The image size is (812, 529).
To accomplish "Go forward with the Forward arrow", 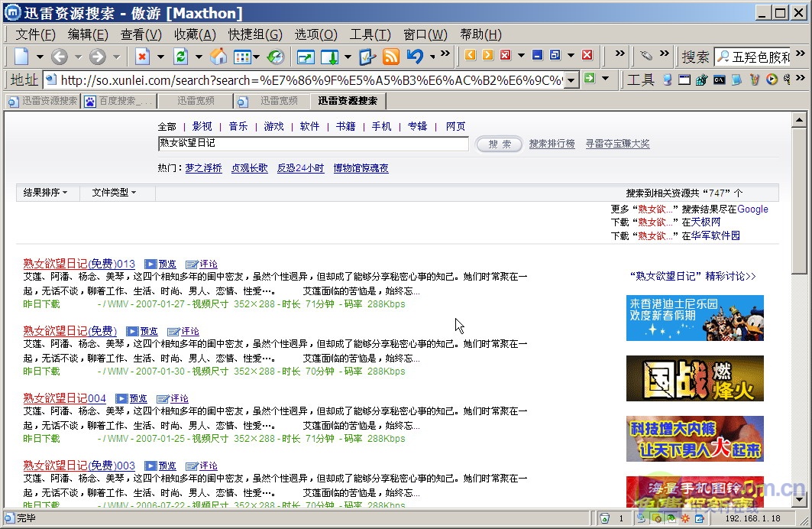I will (x=97, y=56).
